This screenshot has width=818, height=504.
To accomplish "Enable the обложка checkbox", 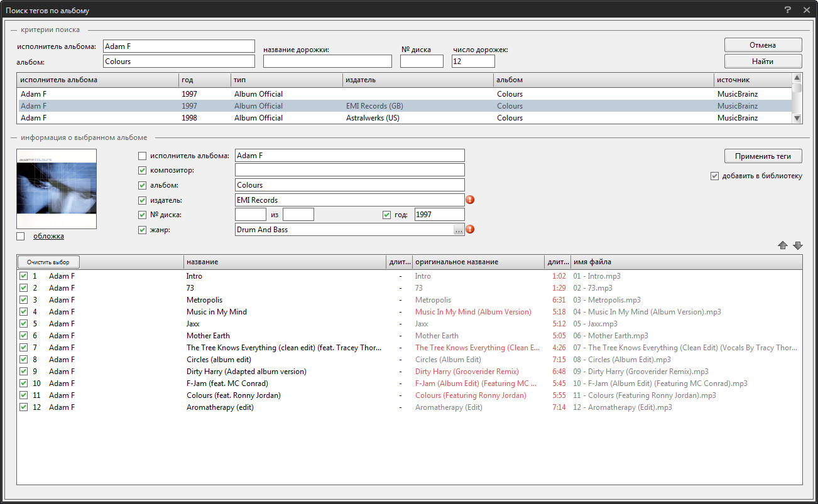I will tap(21, 236).
